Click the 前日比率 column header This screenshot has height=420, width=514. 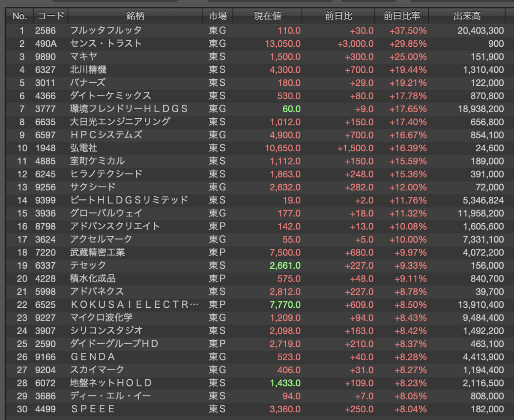(x=402, y=16)
